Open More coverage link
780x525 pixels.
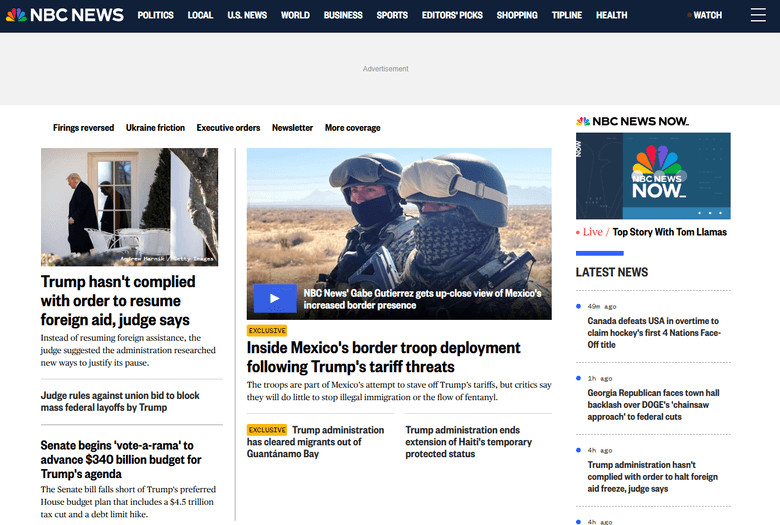[x=353, y=128]
